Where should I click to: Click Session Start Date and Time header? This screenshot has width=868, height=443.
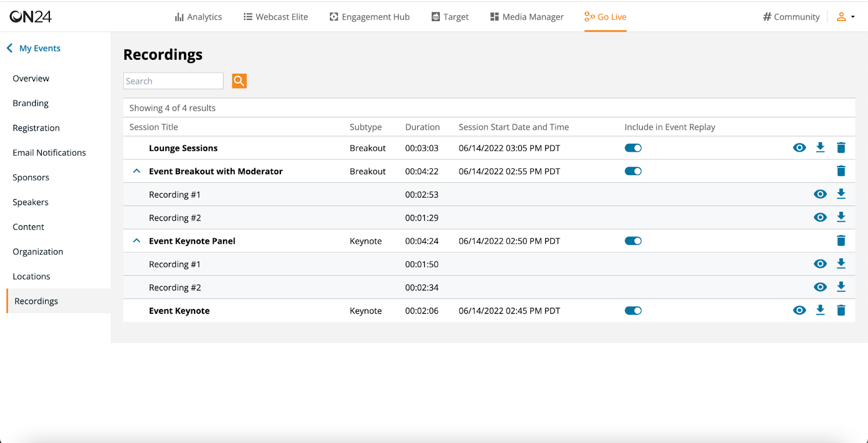(514, 127)
